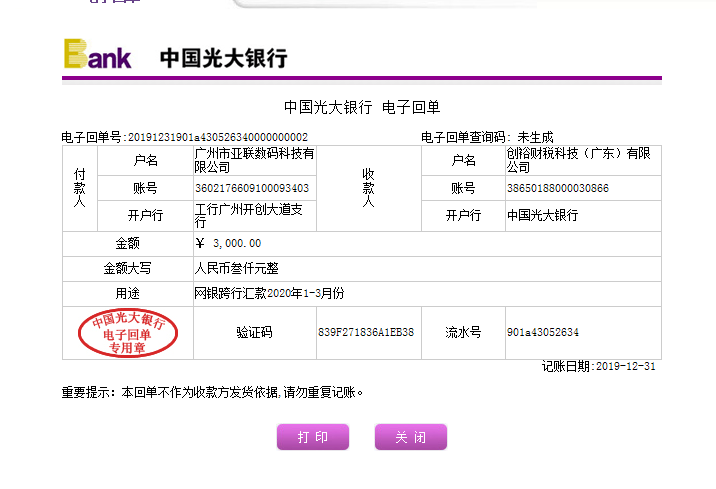Click the 未生成 query code status
The image size is (716, 489).
[x=535, y=137]
